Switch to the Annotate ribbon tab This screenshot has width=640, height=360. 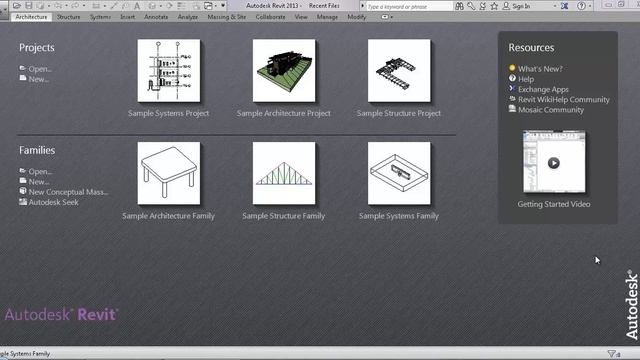point(156,17)
